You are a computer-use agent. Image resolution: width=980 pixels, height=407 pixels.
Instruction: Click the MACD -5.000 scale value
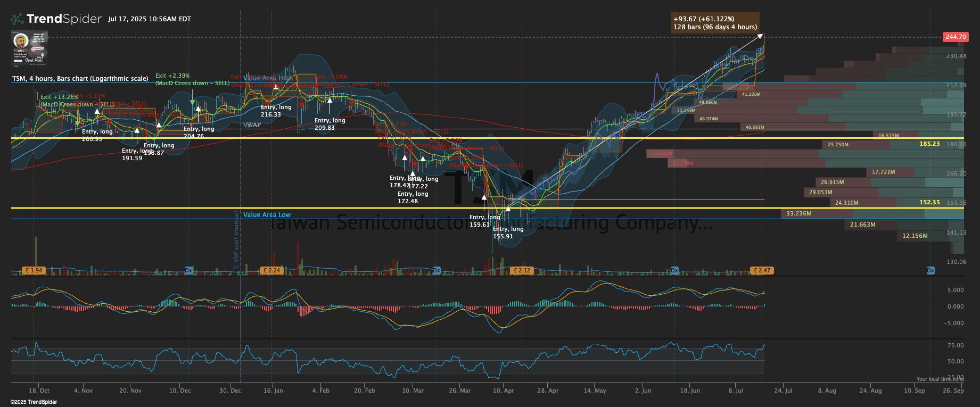pos(954,323)
